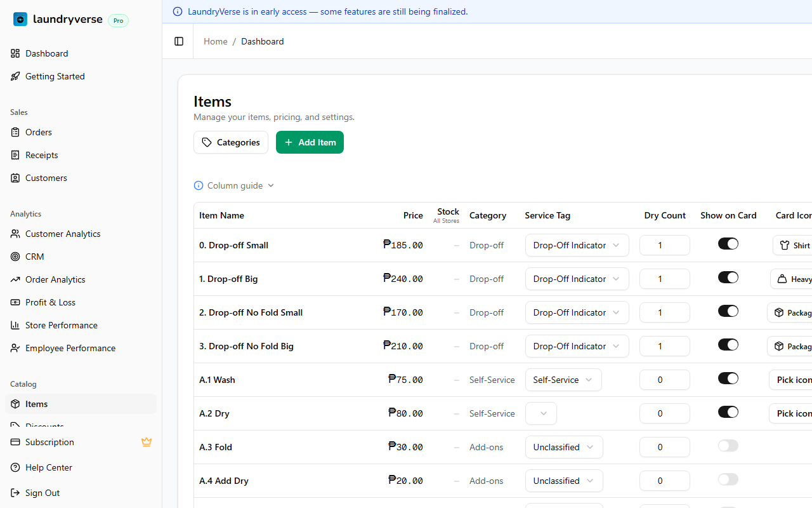Open Service Tag dropdown for A.1 Wash
This screenshot has height=508, width=812.
coord(563,380)
